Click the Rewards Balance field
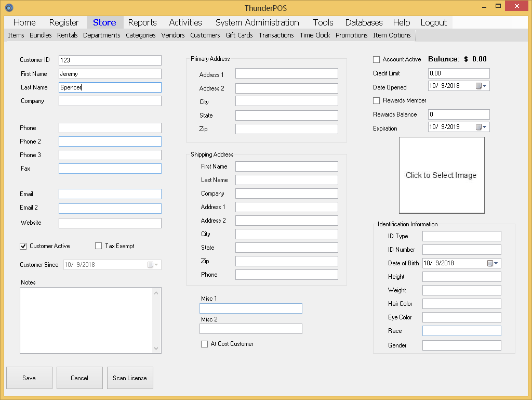Viewport: 532px width, 400px height. click(x=459, y=114)
